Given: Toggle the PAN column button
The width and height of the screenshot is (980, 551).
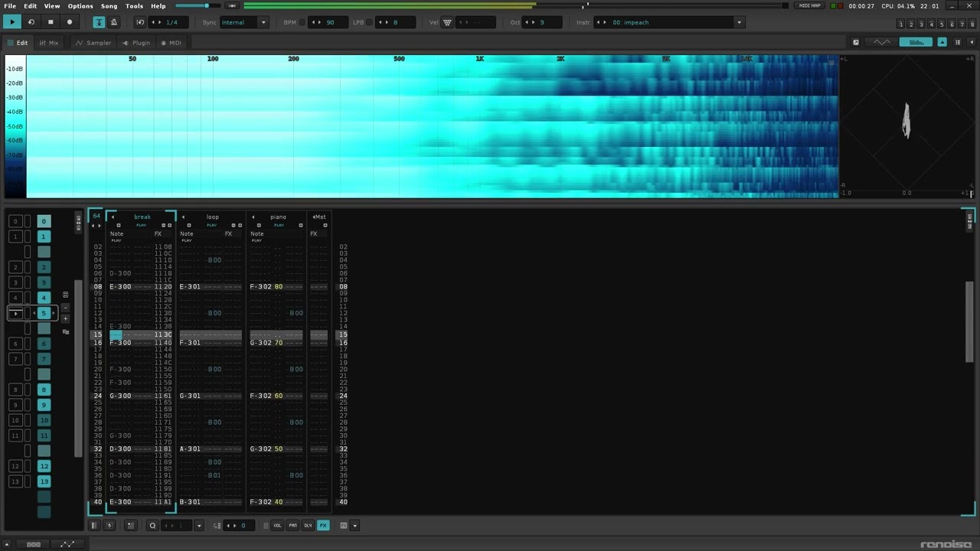Looking at the screenshot, I should (292, 526).
